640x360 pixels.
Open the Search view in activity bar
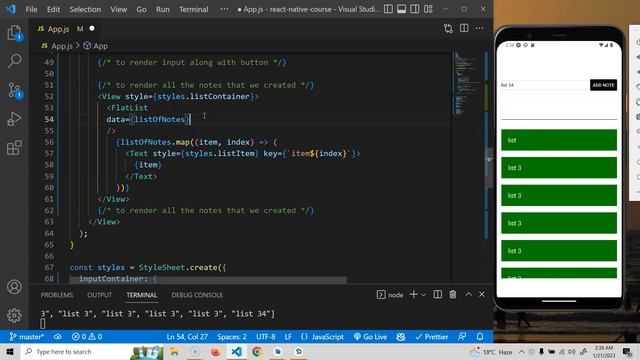14,61
